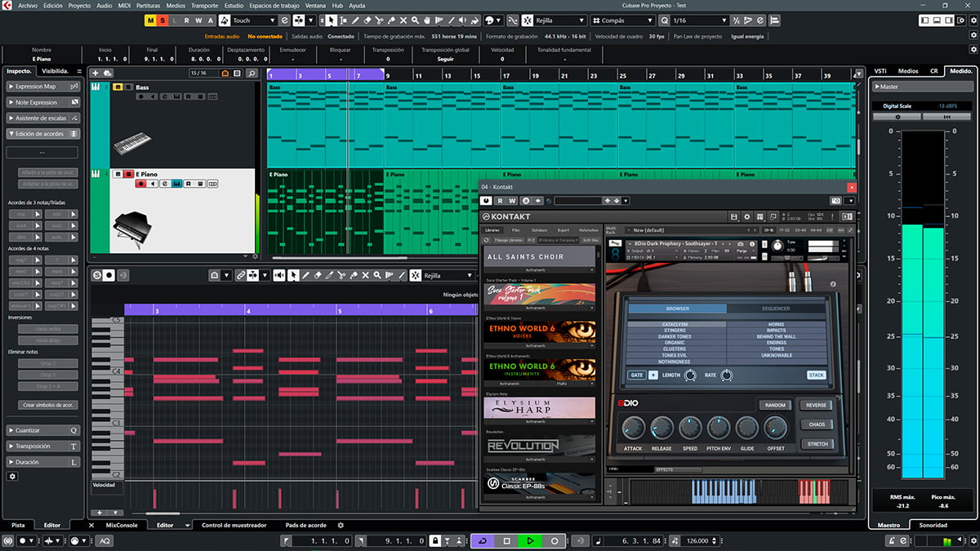980x551 pixels.
Task: Select the Draw pencil tool in main toolbar
Action: (356, 20)
